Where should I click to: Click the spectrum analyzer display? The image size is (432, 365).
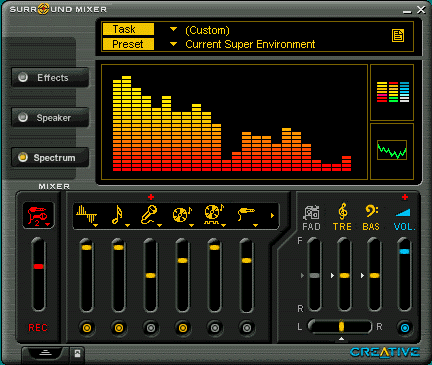click(x=234, y=122)
